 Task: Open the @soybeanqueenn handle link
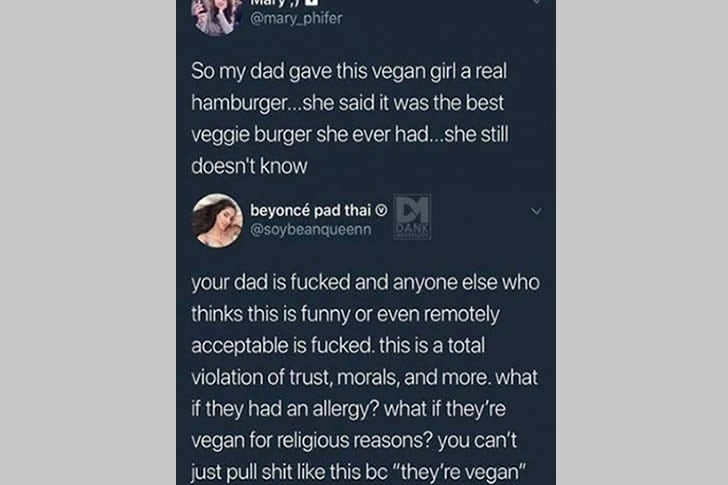coord(311,230)
